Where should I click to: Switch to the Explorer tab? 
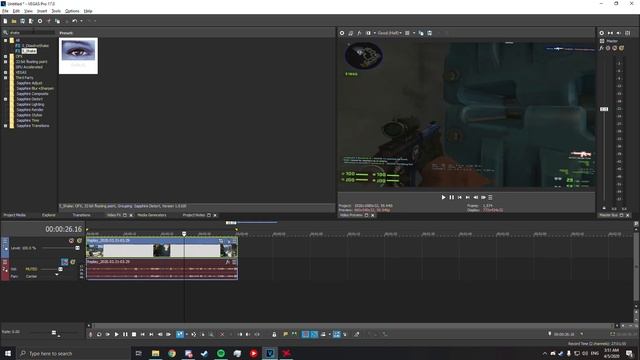49,215
